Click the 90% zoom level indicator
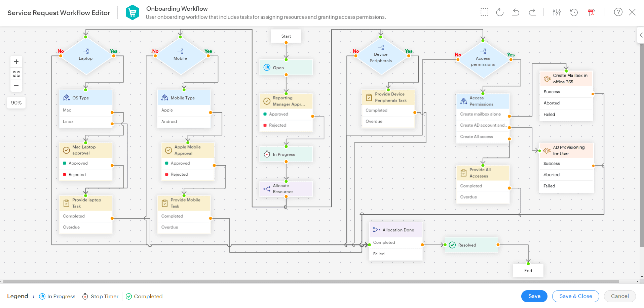 pos(16,102)
